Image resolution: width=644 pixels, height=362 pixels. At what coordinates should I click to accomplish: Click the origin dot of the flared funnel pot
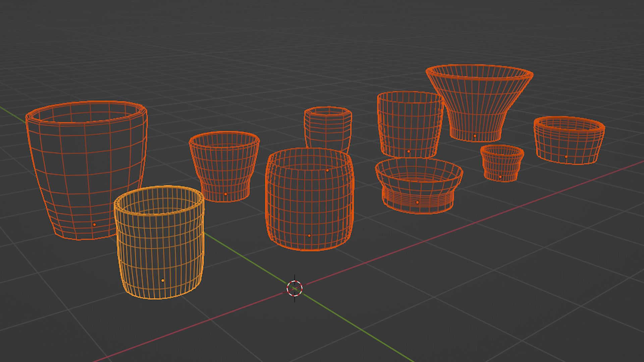pos(475,136)
